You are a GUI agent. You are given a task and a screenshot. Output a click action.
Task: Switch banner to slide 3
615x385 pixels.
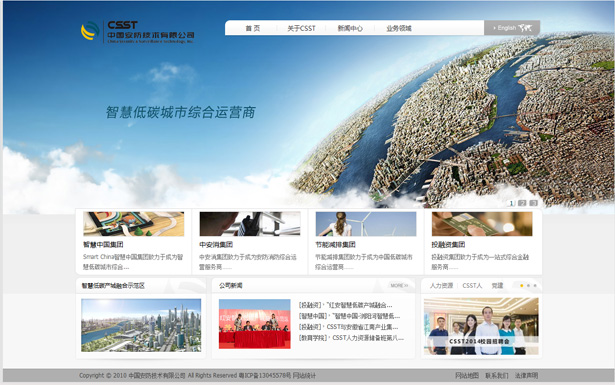[533, 203]
